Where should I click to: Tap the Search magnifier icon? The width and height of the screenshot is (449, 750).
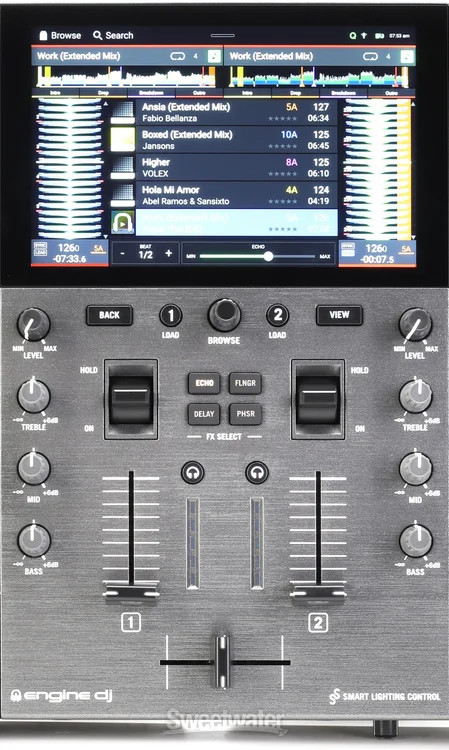pyautogui.click(x=98, y=35)
